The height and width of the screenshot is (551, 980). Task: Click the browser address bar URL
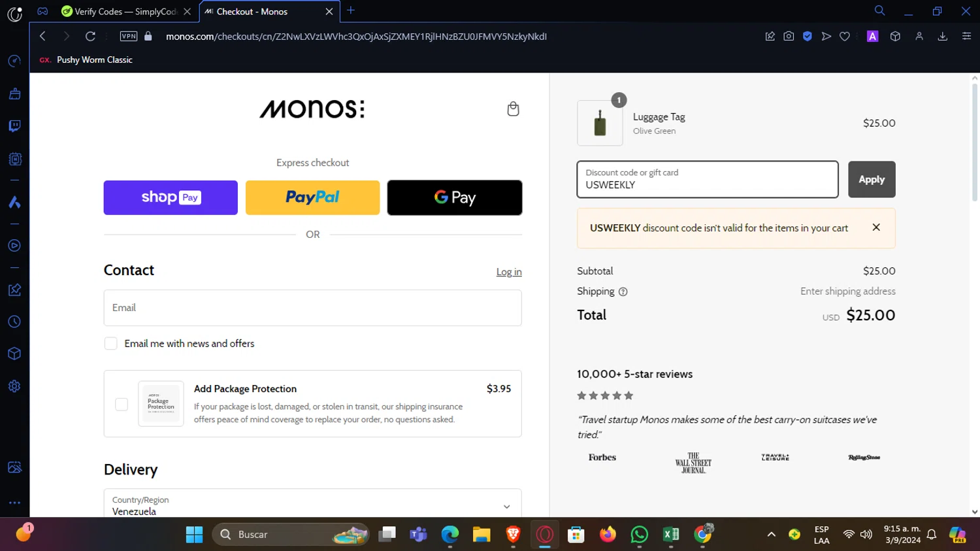[356, 37]
